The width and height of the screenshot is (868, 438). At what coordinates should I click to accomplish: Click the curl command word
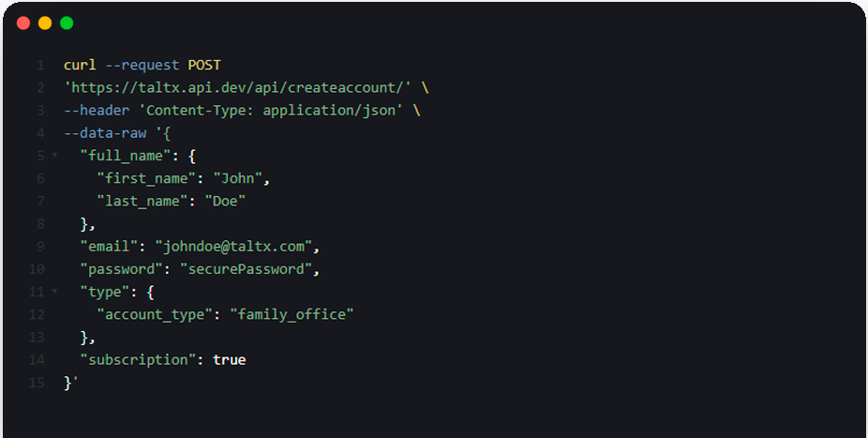pyautogui.click(x=80, y=65)
